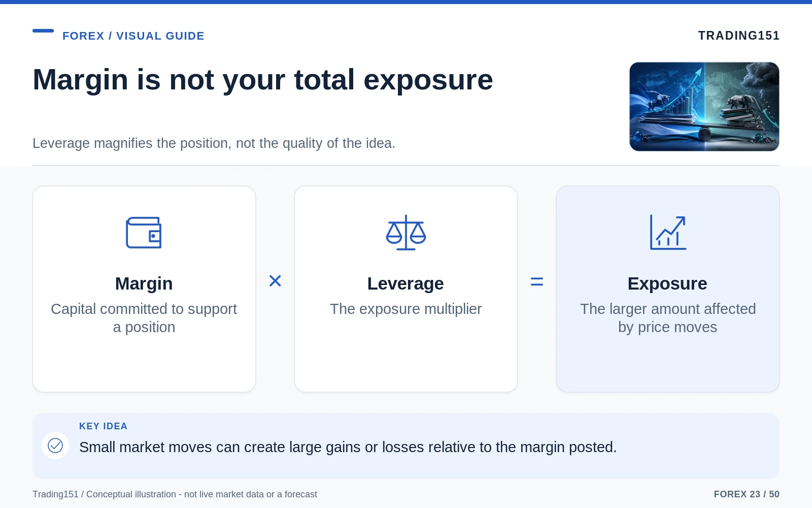The width and height of the screenshot is (812, 508).
Task: Click the FOREX / VISUAL GUIDE label
Action: tap(133, 36)
